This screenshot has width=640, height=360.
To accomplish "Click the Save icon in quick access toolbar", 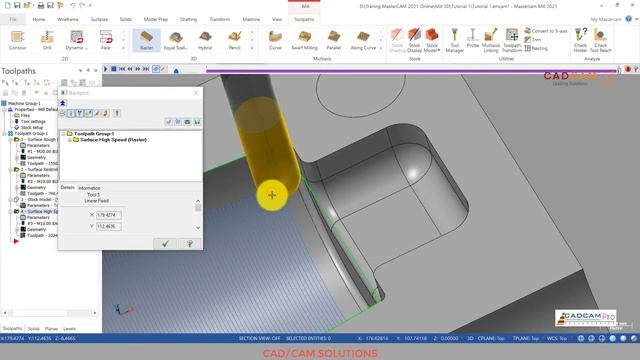I will (x=17, y=6).
